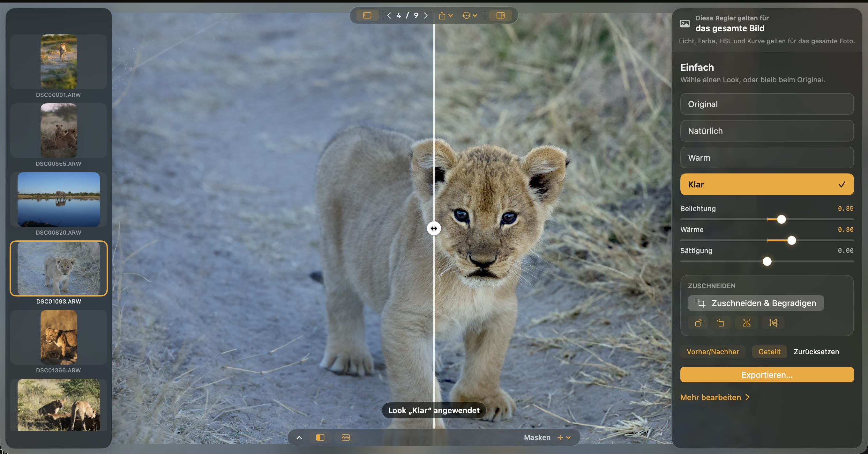
Task: Click the Exportieren button
Action: coord(767,375)
